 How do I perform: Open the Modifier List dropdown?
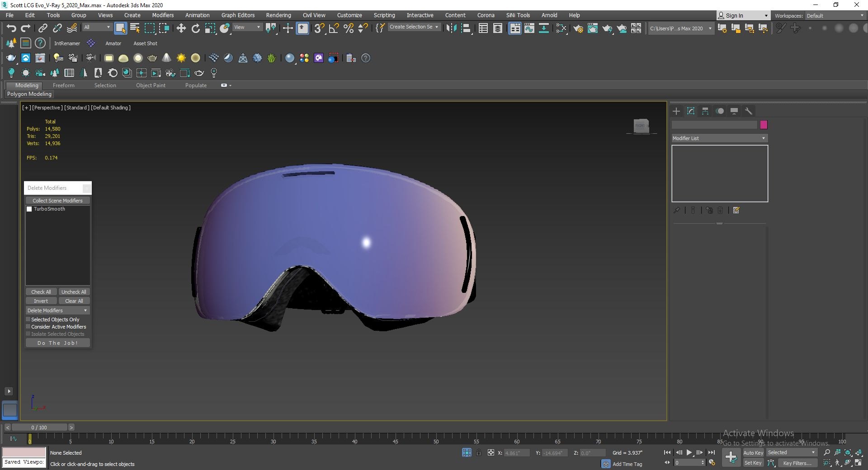click(x=719, y=138)
